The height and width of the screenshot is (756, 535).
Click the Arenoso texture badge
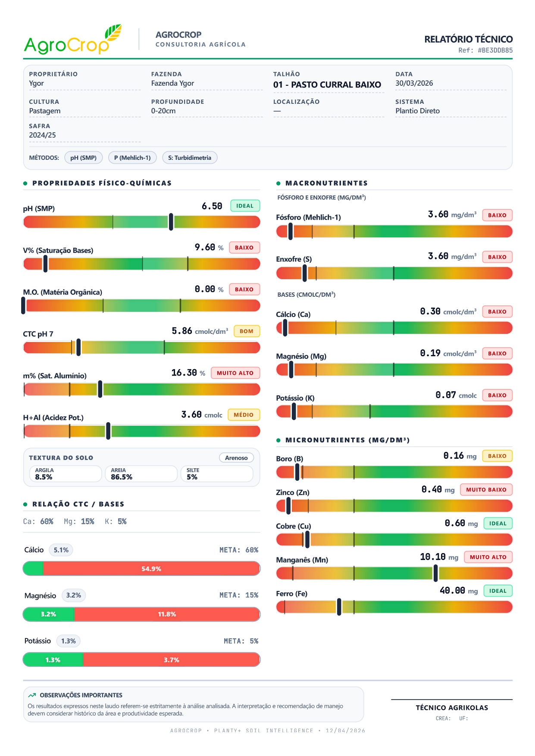pos(236,458)
